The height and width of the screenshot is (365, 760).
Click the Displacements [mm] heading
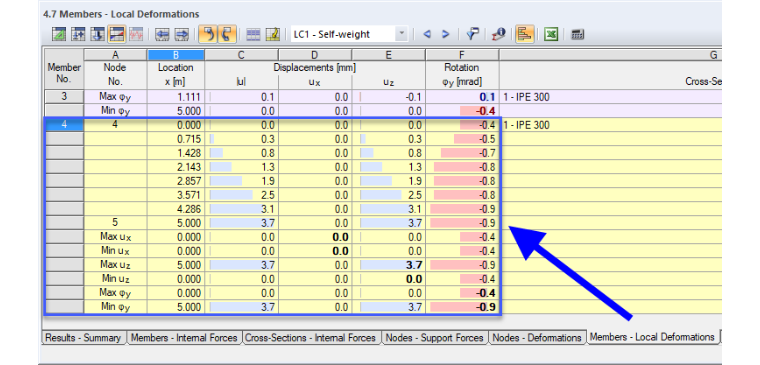point(315,68)
